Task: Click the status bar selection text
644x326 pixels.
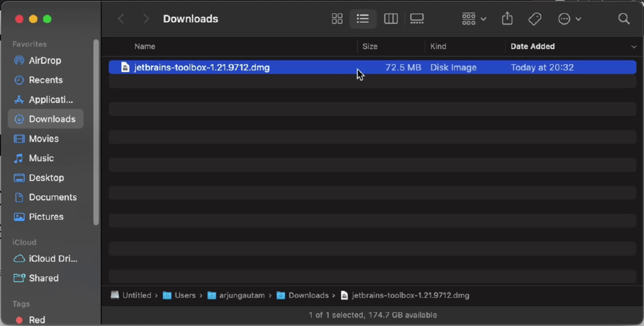Action: (372, 315)
